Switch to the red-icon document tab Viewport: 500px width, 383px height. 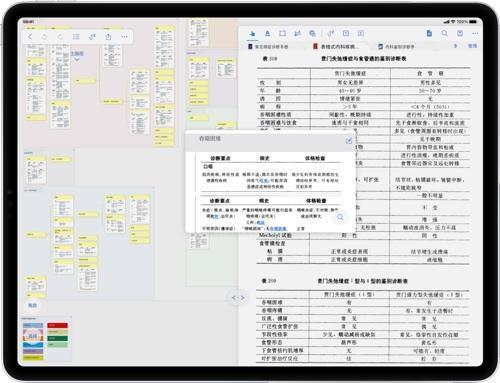pyautogui.click(x=336, y=47)
